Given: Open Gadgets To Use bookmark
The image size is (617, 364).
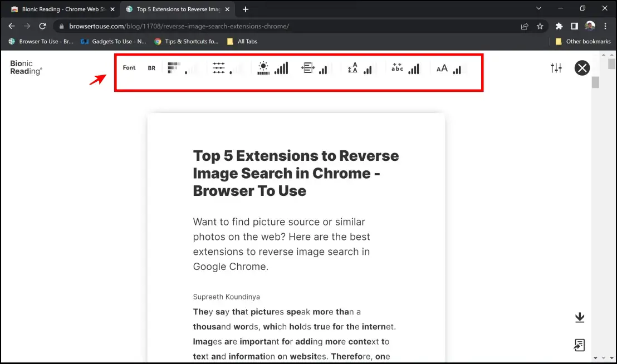Looking at the screenshot, I should [114, 41].
